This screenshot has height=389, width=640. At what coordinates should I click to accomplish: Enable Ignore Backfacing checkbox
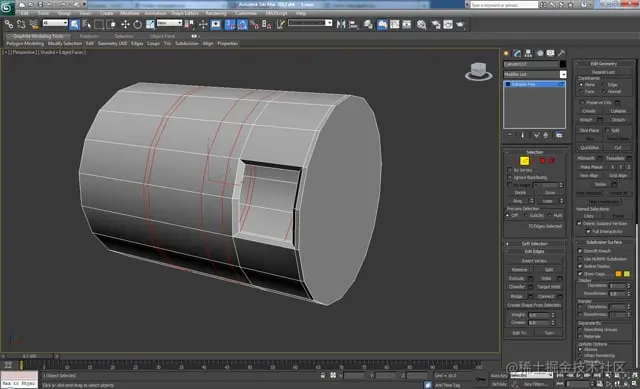(509, 178)
